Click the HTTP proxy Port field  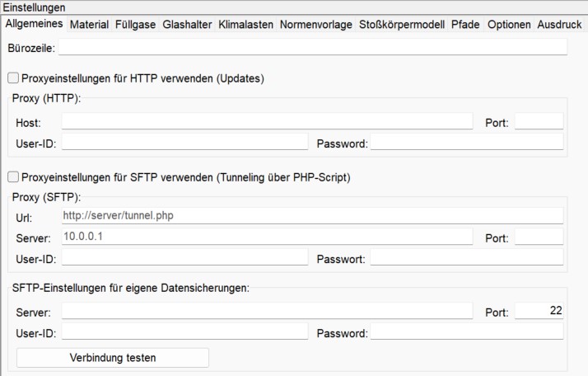click(x=539, y=122)
